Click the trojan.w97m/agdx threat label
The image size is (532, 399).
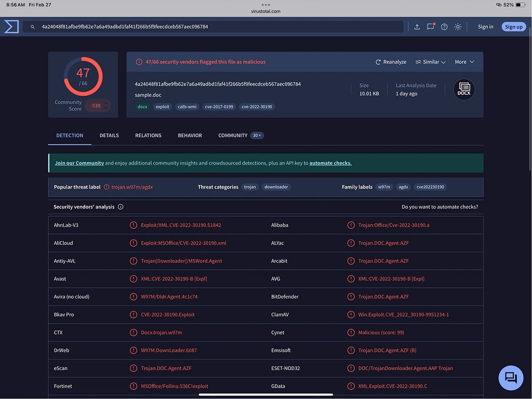[132, 187]
